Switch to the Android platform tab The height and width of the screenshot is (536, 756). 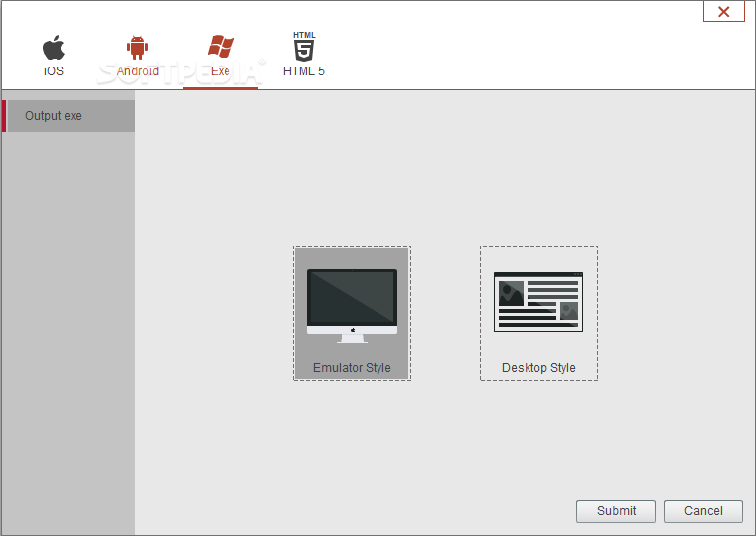click(137, 56)
